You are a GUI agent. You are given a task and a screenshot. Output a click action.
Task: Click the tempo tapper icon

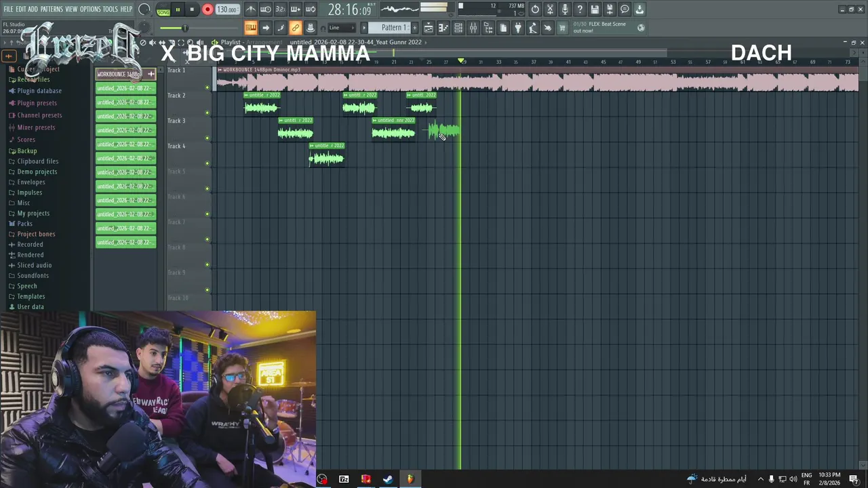coord(533,28)
